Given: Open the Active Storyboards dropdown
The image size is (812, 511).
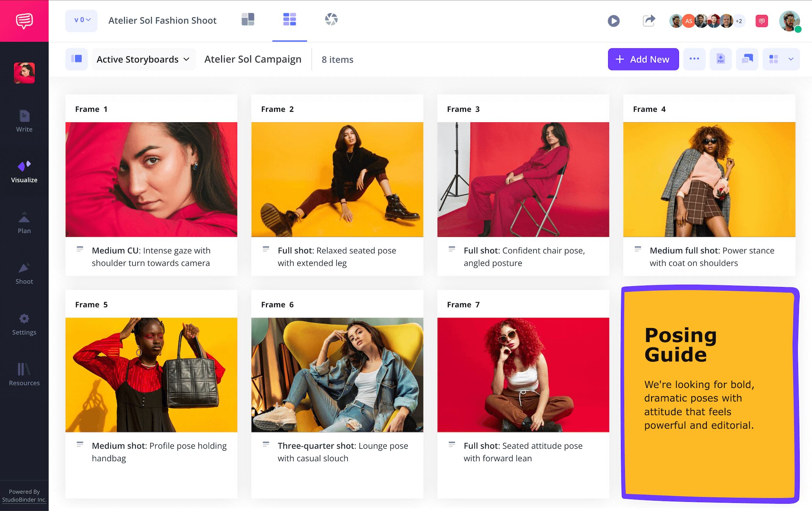Looking at the screenshot, I should (143, 59).
